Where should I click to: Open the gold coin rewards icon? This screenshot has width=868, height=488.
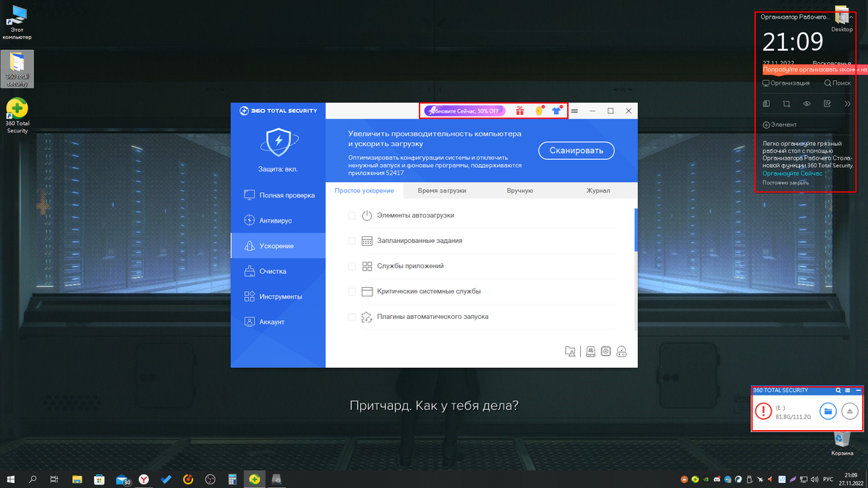539,111
